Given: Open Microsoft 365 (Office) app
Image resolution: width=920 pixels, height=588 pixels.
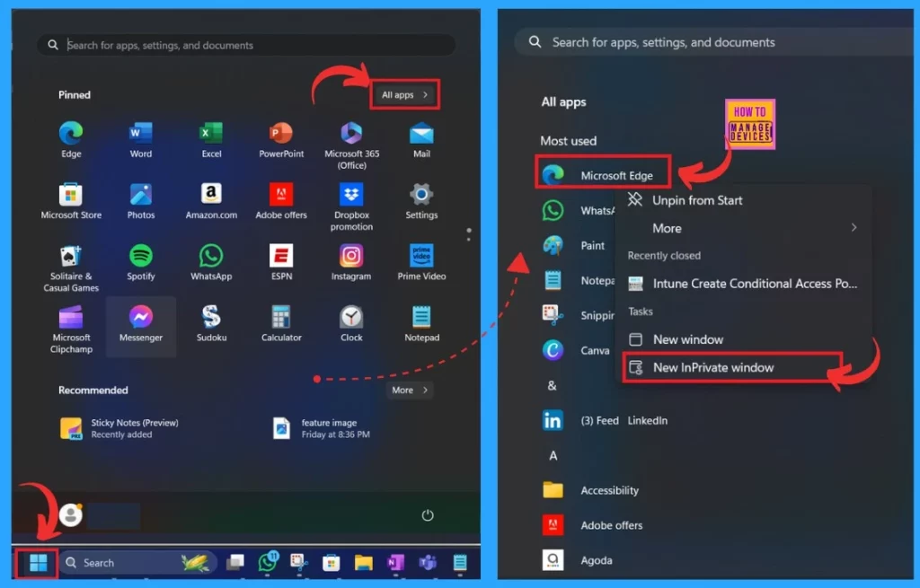Looking at the screenshot, I should (x=351, y=145).
